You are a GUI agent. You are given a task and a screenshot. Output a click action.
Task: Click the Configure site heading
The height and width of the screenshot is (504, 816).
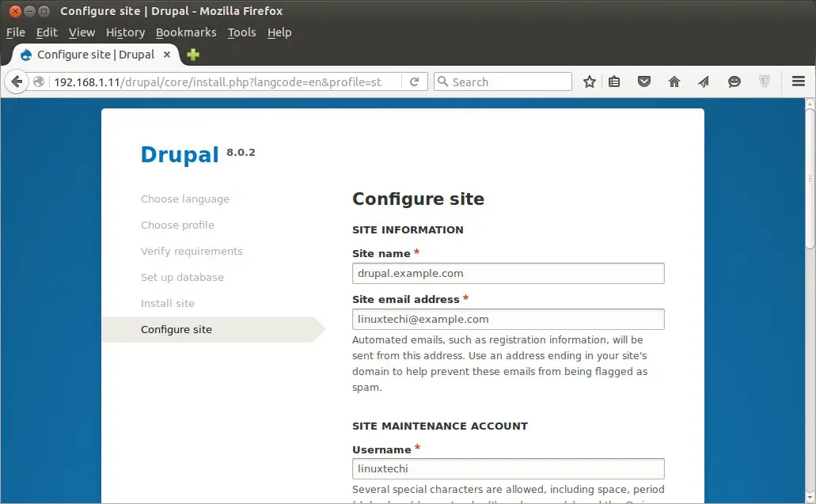[418, 199]
